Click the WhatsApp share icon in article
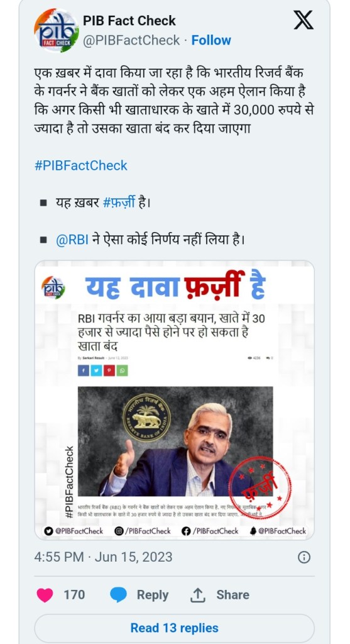The image size is (350, 644). (x=123, y=370)
